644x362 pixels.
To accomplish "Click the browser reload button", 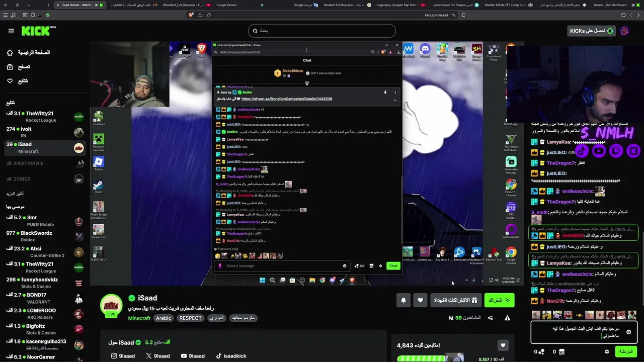I will coord(623,15).
